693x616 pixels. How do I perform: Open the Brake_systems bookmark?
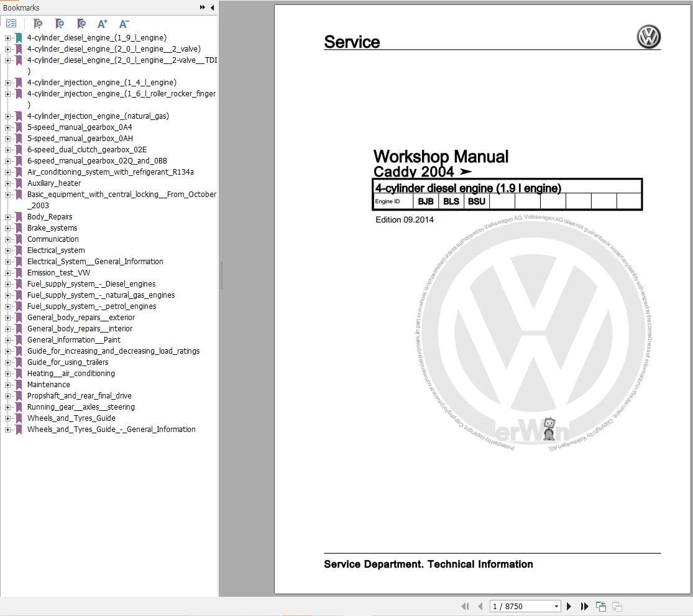tap(52, 228)
